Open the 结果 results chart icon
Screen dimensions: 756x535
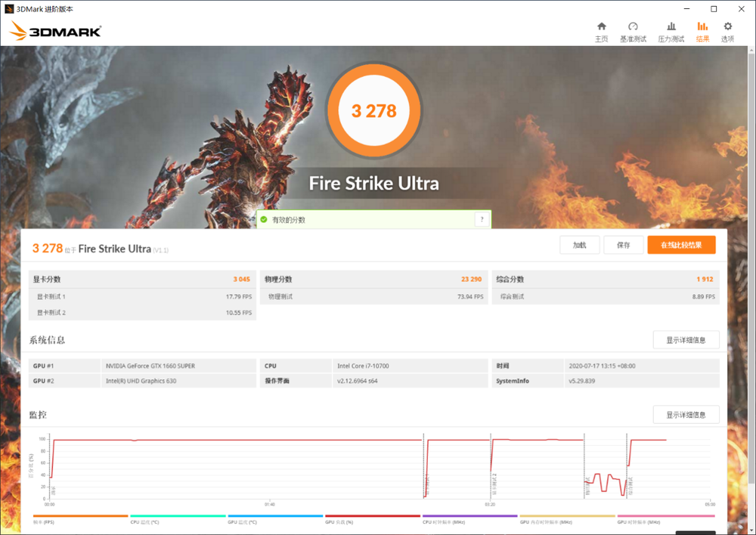(x=702, y=32)
